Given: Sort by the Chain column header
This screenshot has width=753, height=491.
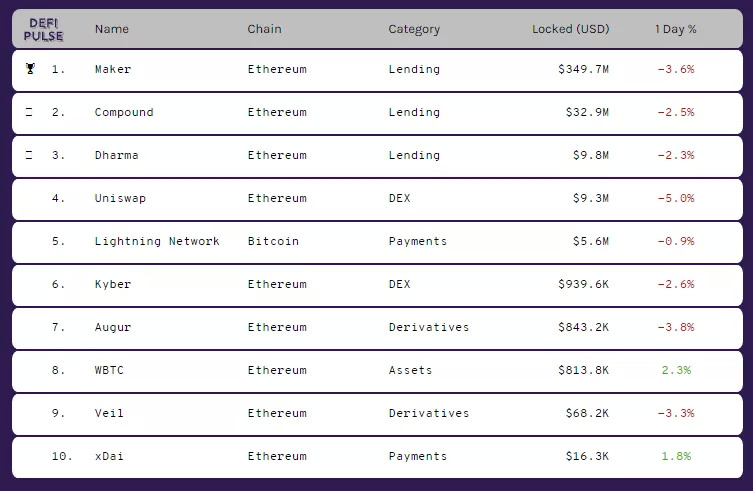Looking at the screenshot, I should pyautogui.click(x=264, y=29).
